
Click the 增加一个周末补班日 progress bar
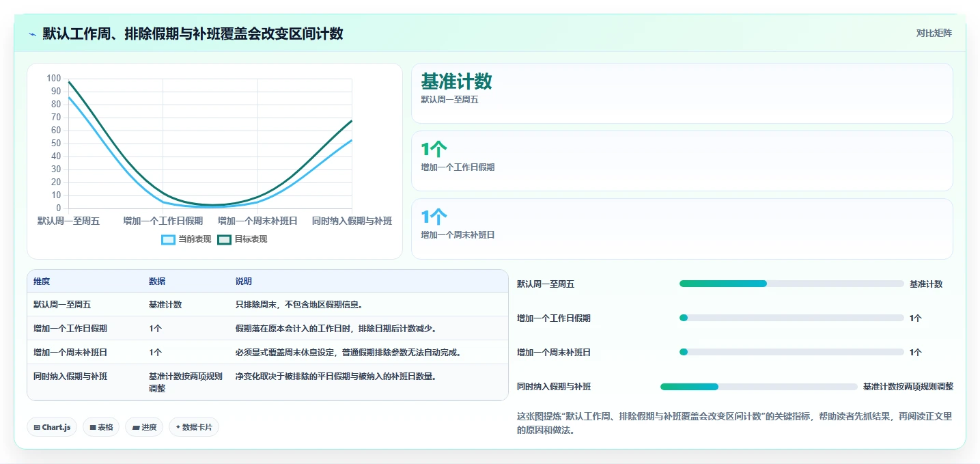click(x=792, y=352)
